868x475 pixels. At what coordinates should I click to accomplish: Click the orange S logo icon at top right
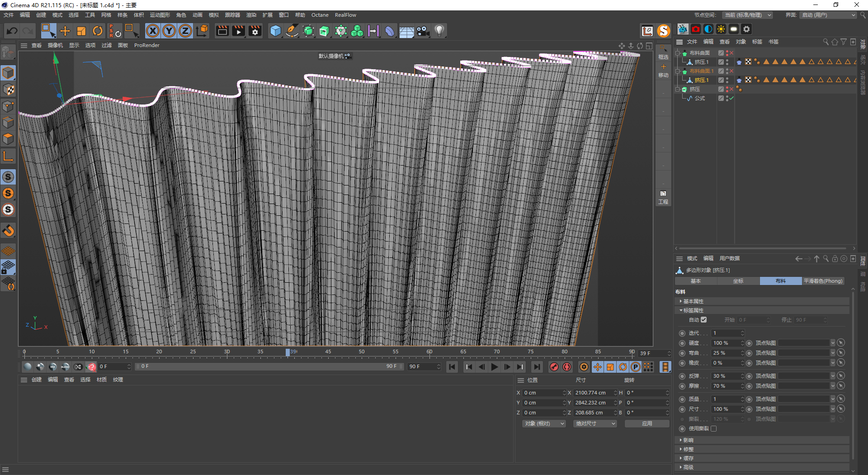pos(663,31)
